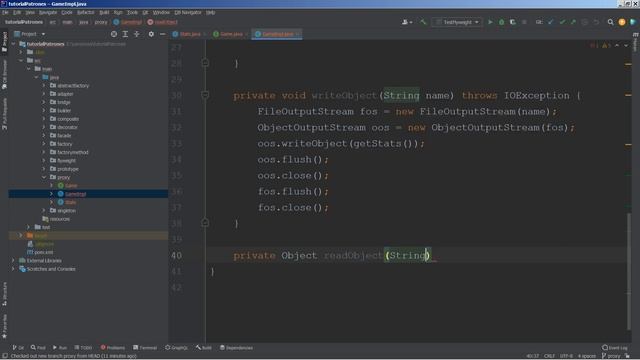Viewport: 640px width, 360px height.
Task: Expand External Libraries node
Action: pos(13,260)
